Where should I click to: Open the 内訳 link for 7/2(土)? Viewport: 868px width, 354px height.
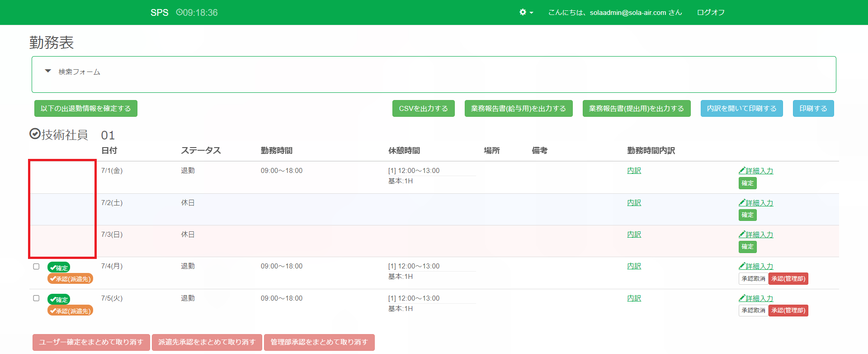[634, 203]
